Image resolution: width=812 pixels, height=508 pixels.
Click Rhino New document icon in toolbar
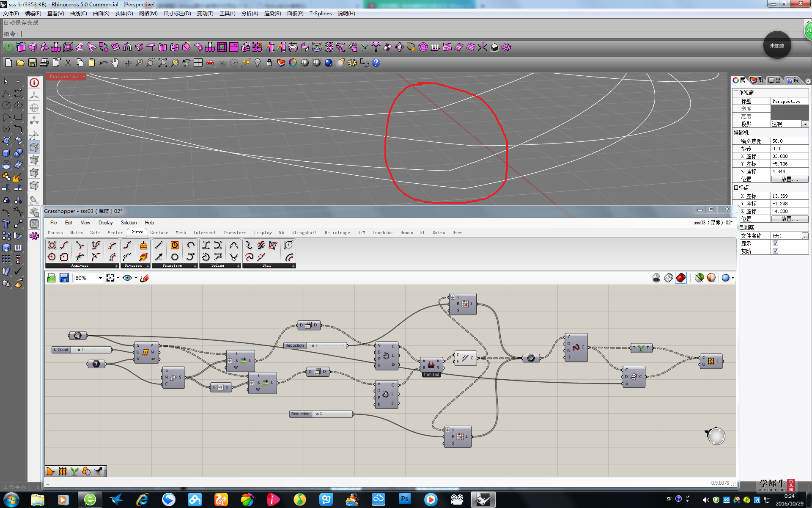[x=8, y=63]
